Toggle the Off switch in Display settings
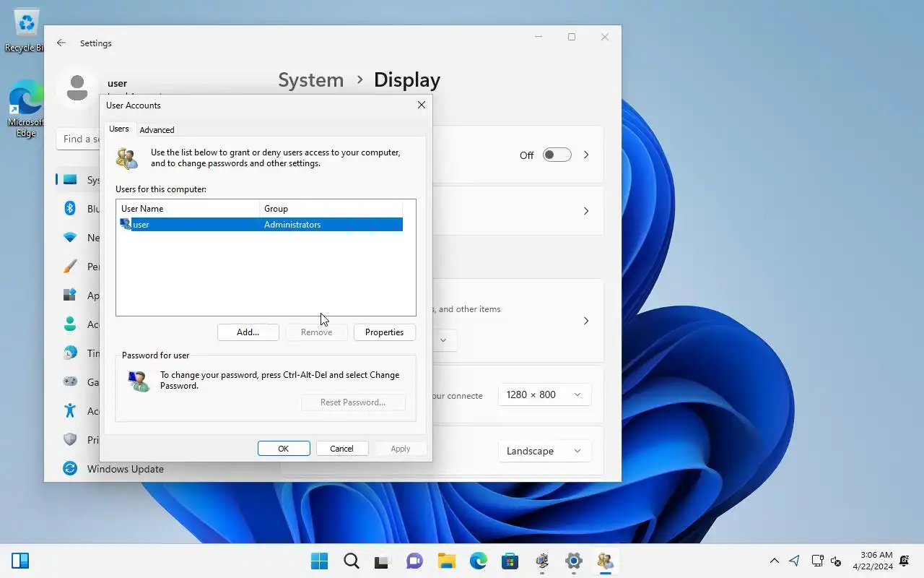Image resolution: width=924 pixels, height=578 pixels. point(557,155)
